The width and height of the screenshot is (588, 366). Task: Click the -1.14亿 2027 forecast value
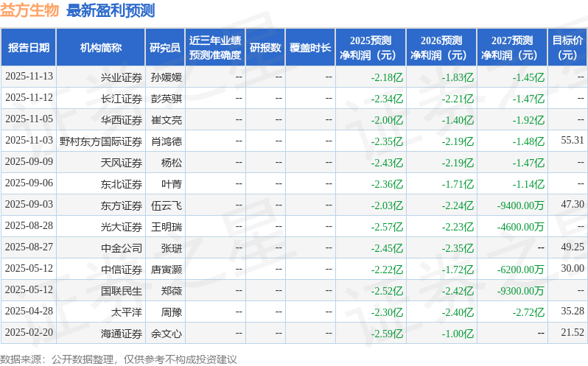(x=528, y=184)
